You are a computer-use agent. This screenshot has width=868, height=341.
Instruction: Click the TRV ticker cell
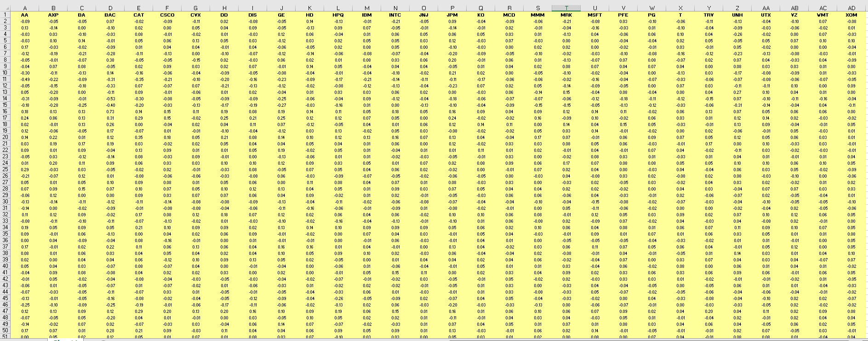pos(709,15)
